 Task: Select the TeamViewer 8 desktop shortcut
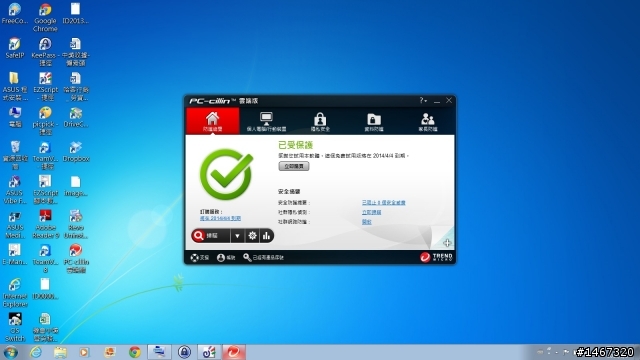pyautogui.click(x=45, y=259)
